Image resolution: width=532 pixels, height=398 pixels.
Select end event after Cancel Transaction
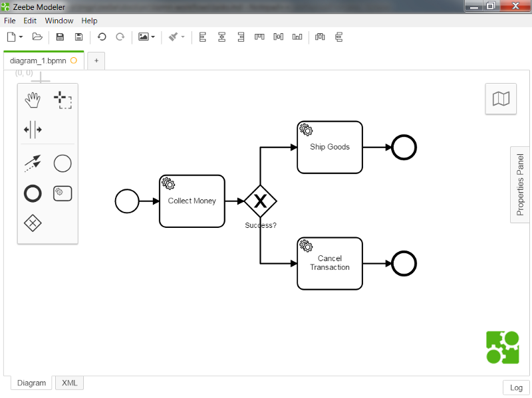[x=404, y=263]
